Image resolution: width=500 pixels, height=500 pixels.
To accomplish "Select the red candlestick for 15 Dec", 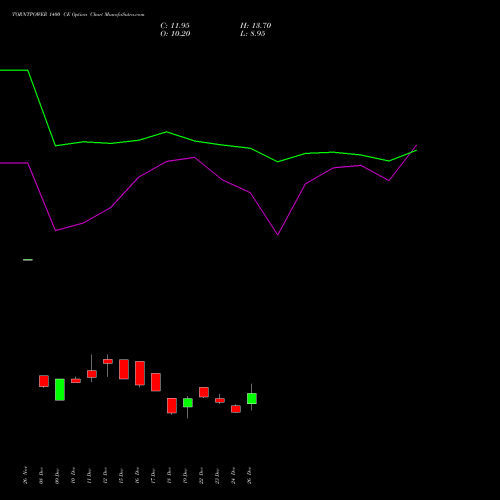I will click(x=124, y=369).
